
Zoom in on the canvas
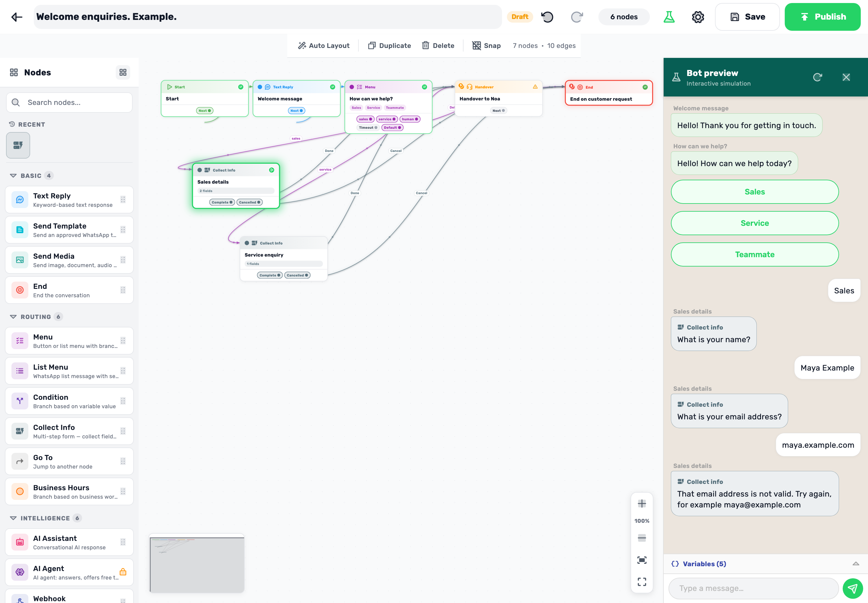tap(642, 503)
